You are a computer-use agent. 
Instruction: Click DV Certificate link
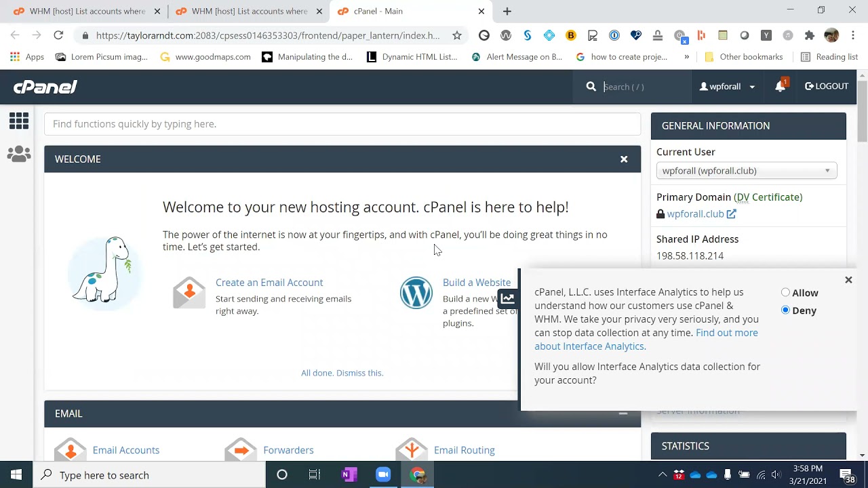point(768,197)
